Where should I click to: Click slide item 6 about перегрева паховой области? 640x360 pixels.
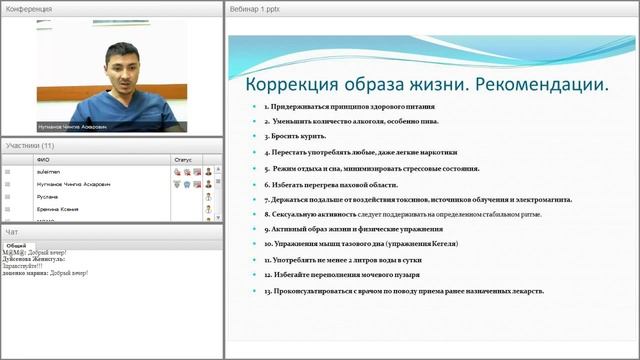click(x=331, y=185)
